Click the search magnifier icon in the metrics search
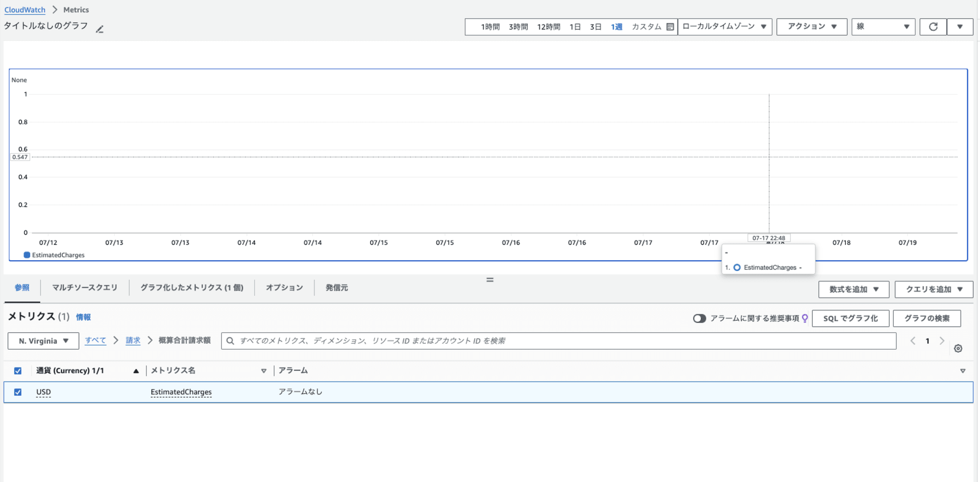The image size is (980, 482). point(230,341)
